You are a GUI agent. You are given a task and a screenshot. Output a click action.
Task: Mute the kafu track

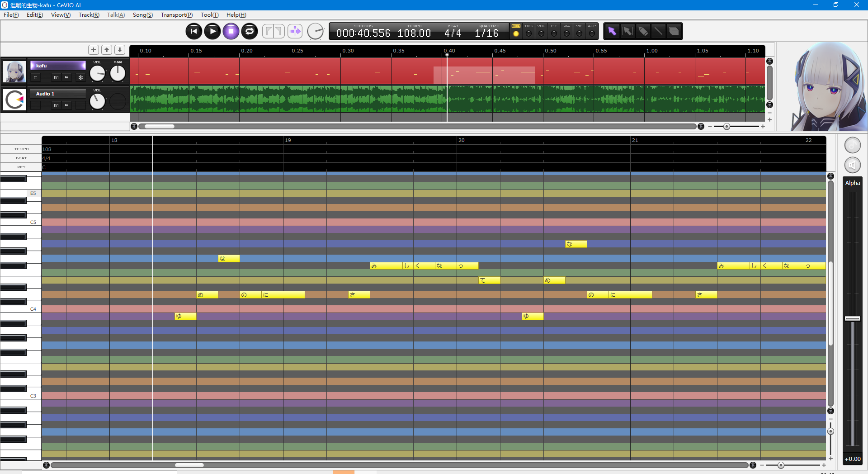(x=56, y=77)
